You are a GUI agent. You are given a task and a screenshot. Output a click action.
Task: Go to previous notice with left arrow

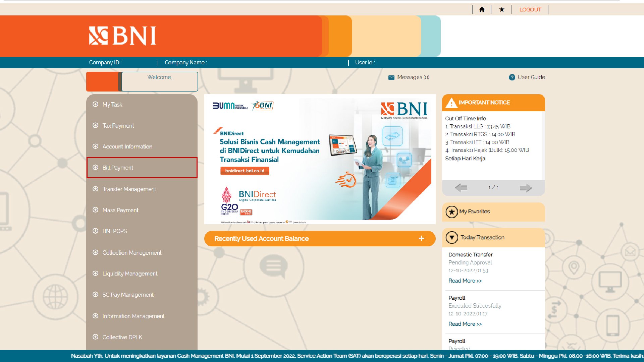point(461,188)
